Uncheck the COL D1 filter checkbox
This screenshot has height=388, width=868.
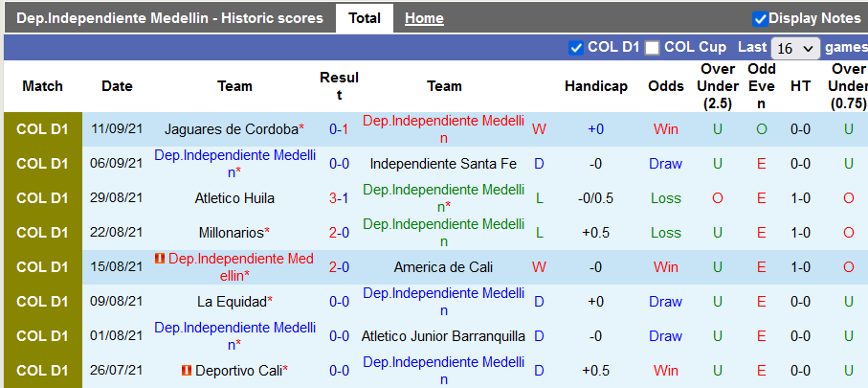[576, 48]
